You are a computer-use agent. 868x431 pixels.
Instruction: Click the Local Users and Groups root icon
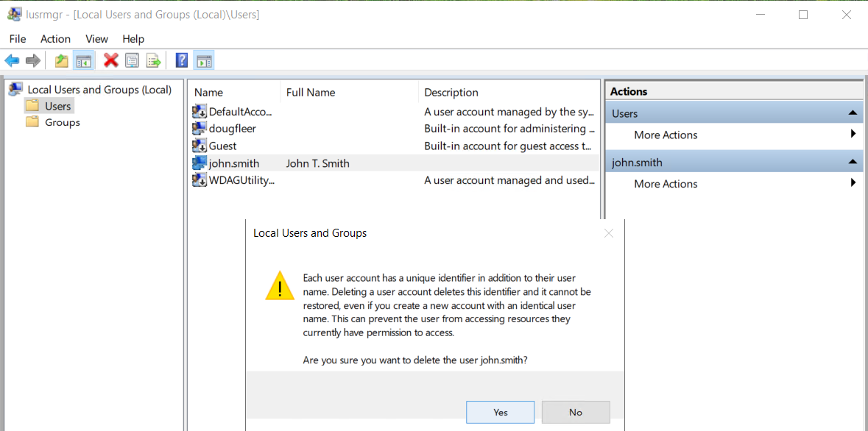pyautogui.click(x=16, y=89)
